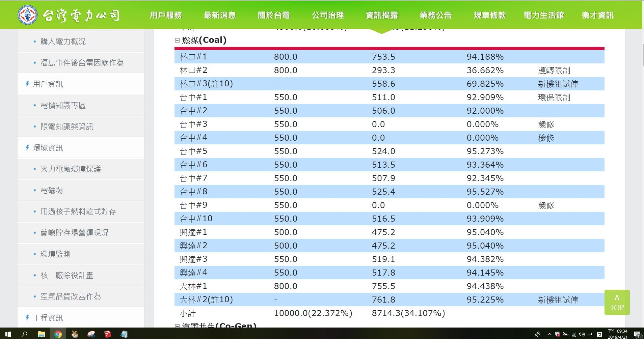Open Windows search from taskbar

click(24, 334)
